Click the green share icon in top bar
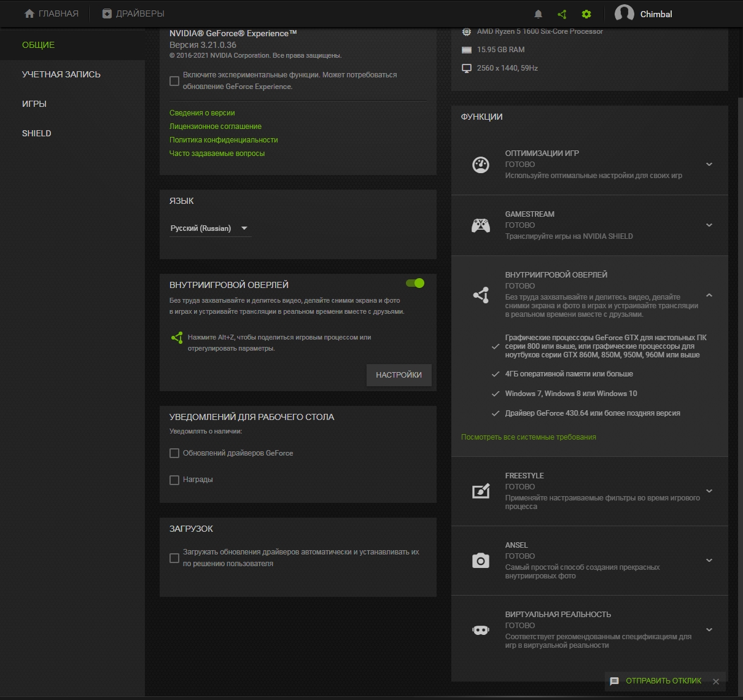Image resolution: width=743 pixels, height=700 pixels. tap(562, 14)
